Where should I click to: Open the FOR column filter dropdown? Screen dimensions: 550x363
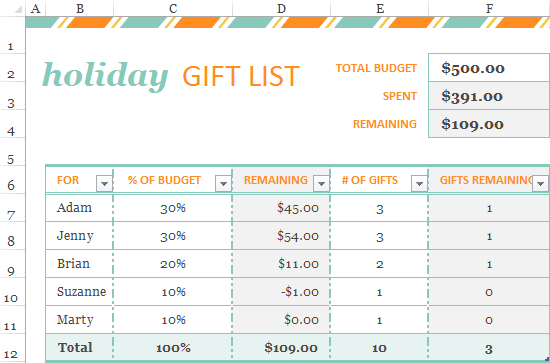click(104, 183)
